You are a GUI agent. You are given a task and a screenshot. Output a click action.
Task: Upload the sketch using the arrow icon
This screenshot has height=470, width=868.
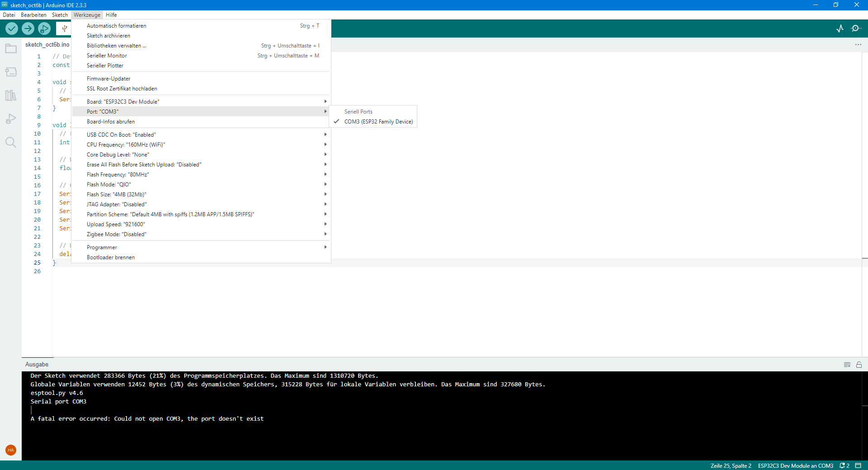[x=28, y=28]
